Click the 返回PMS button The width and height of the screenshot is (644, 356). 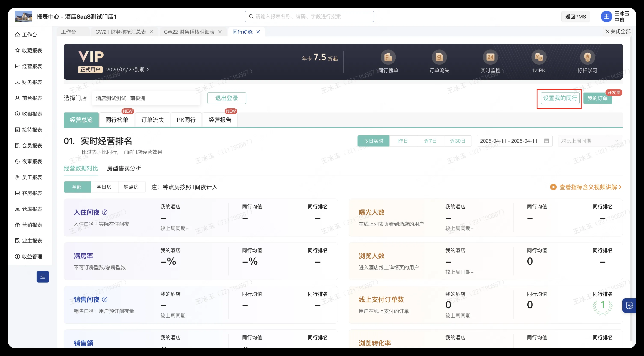click(x=576, y=16)
